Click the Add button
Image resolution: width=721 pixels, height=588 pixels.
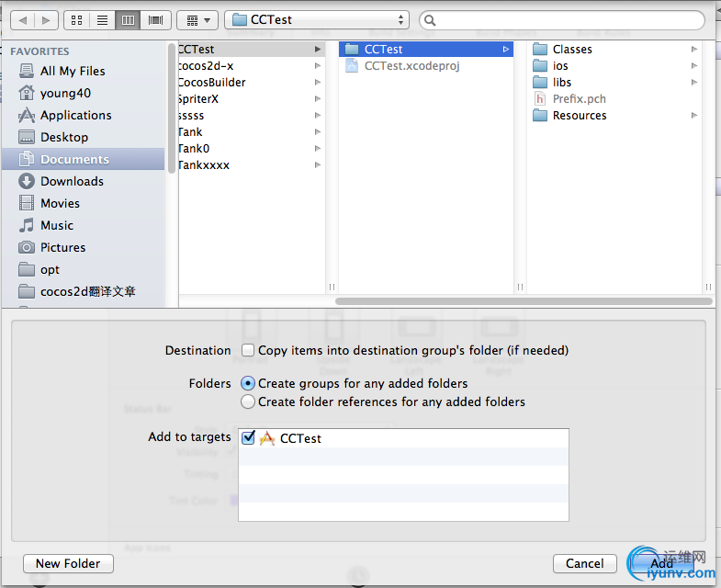(661, 563)
